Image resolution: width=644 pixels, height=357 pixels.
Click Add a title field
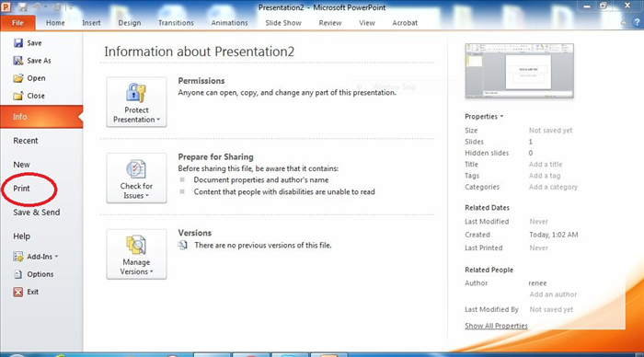coord(546,165)
